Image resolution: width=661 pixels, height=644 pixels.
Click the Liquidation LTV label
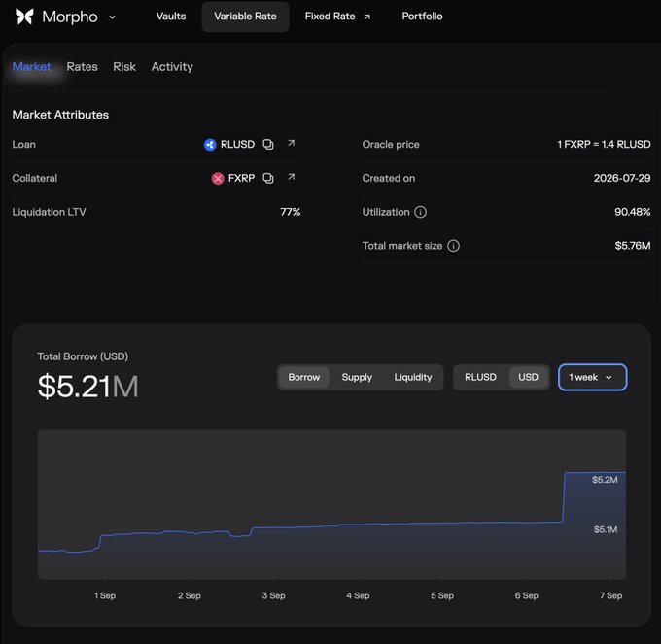pyautogui.click(x=49, y=212)
